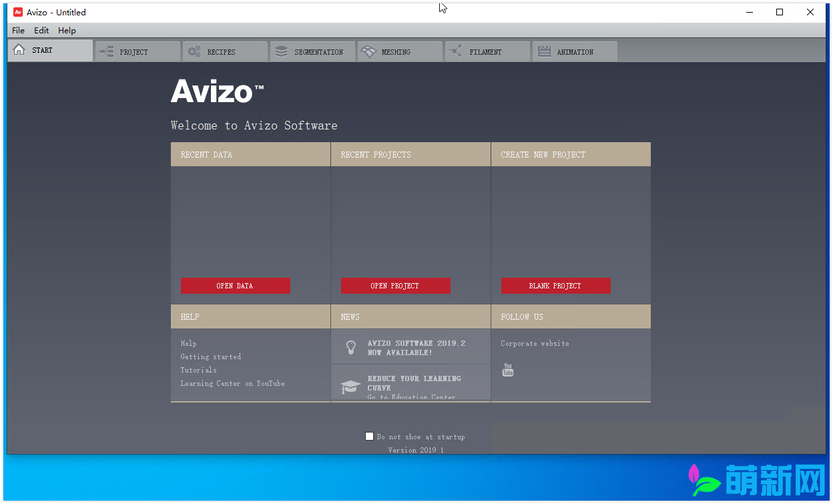Open the Edit menu

tap(41, 30)
